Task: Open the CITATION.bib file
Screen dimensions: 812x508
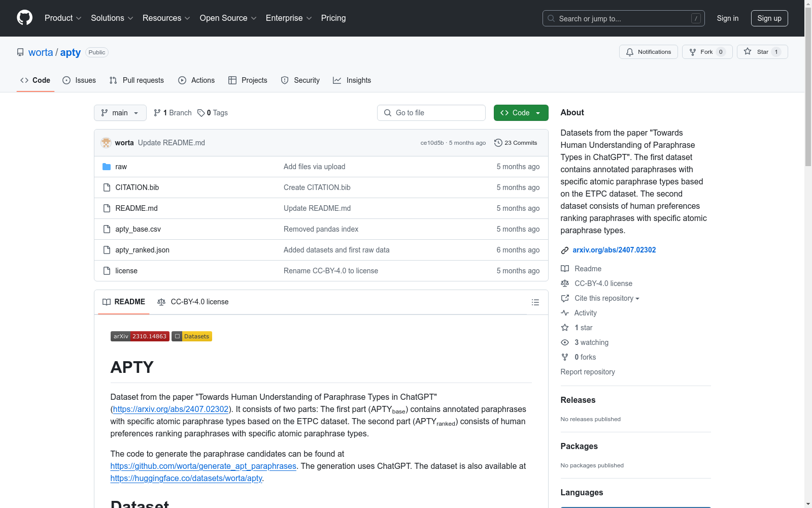Action: (x=137, y=187)
